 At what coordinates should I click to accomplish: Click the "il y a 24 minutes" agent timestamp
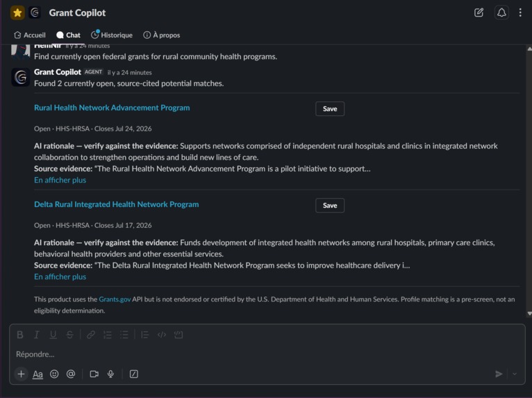pos(130,73)
